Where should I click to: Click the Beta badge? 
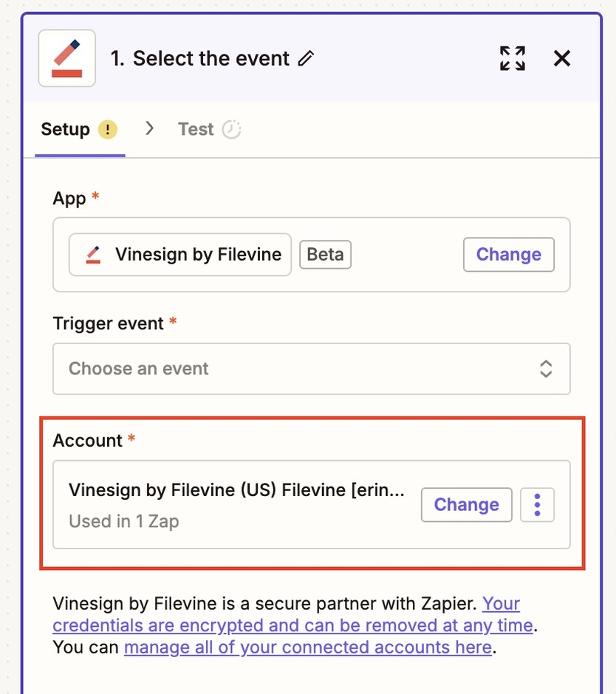pos(326,255)
